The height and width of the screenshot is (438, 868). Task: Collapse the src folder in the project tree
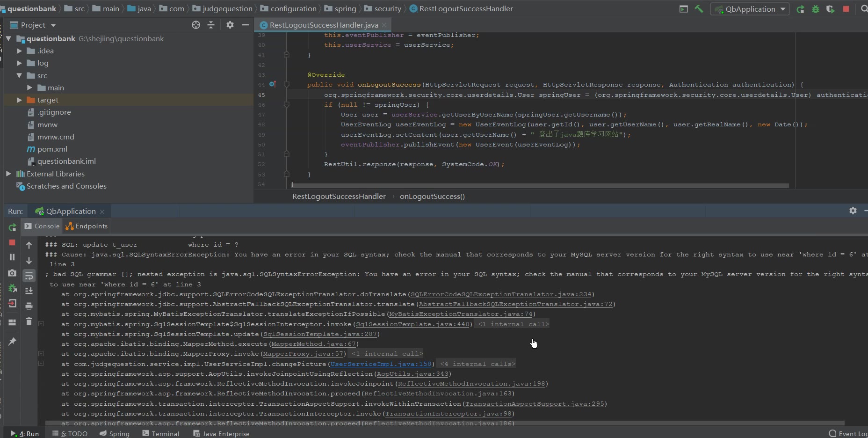(x=19, y=75)
